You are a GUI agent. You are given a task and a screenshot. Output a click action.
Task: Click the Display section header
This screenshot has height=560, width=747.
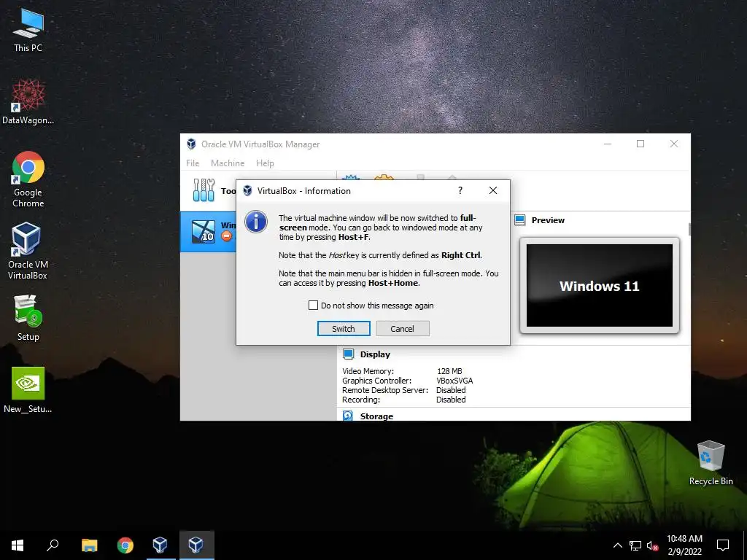coord(375,354)
